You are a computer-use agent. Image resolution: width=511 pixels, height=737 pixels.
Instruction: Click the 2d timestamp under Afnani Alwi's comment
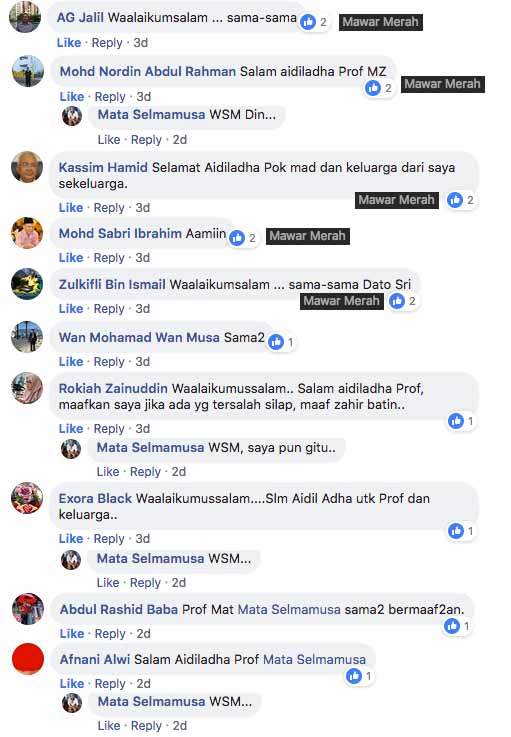pos(143,683)
